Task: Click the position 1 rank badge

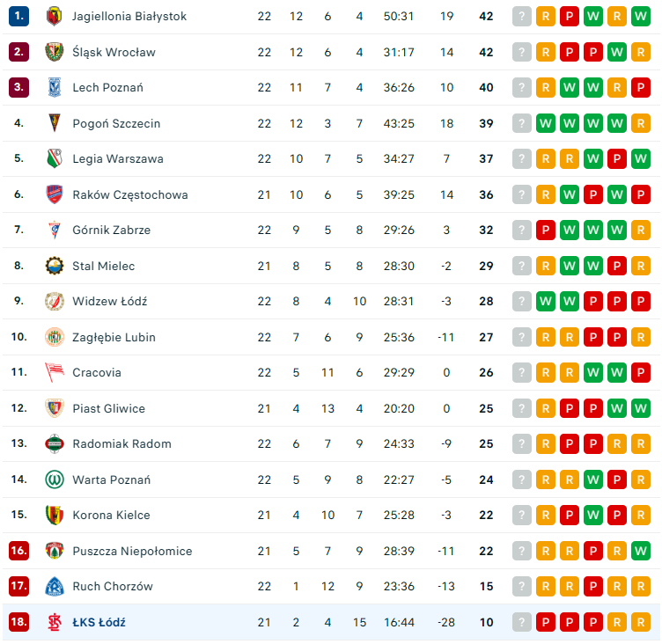Action: [19, 16]
